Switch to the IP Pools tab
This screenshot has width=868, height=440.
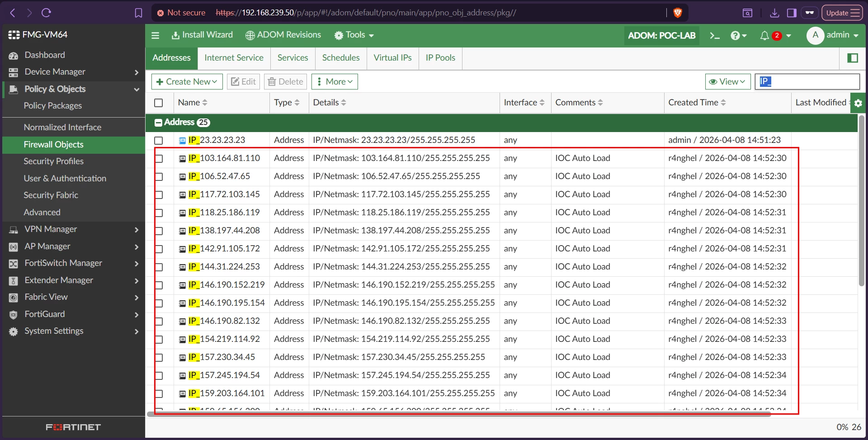coord(440,58)
